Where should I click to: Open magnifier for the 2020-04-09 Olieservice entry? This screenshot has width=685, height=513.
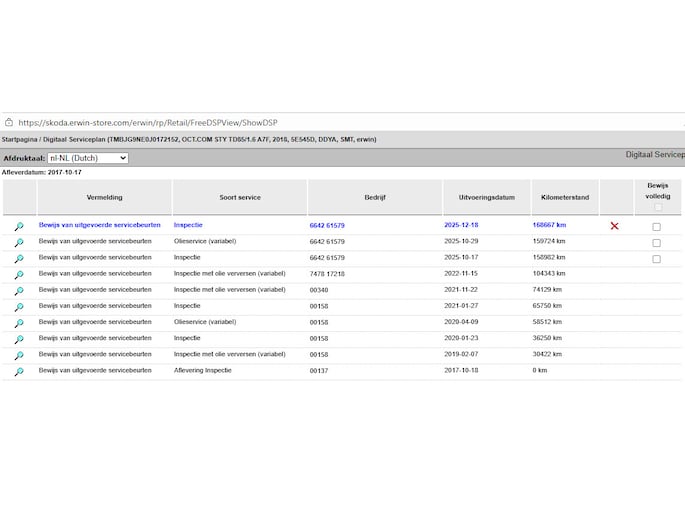pyautogui.click(x=19, y=323)
